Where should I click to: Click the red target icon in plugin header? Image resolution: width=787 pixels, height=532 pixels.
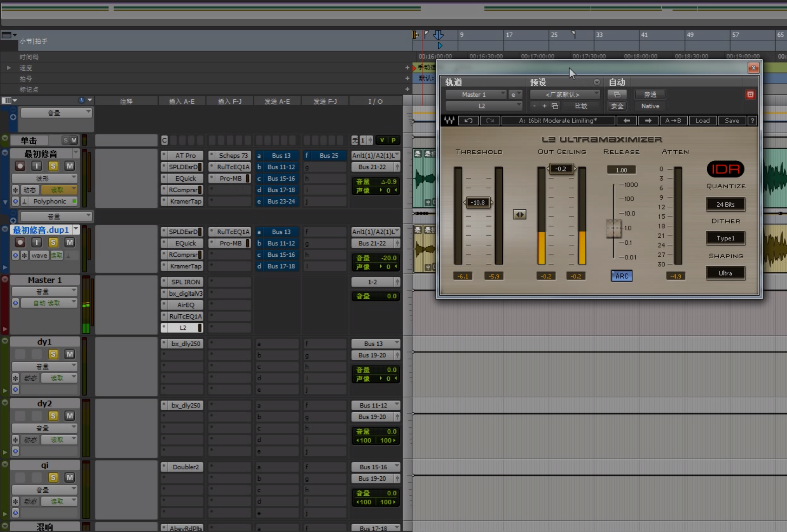coord(750,95)
